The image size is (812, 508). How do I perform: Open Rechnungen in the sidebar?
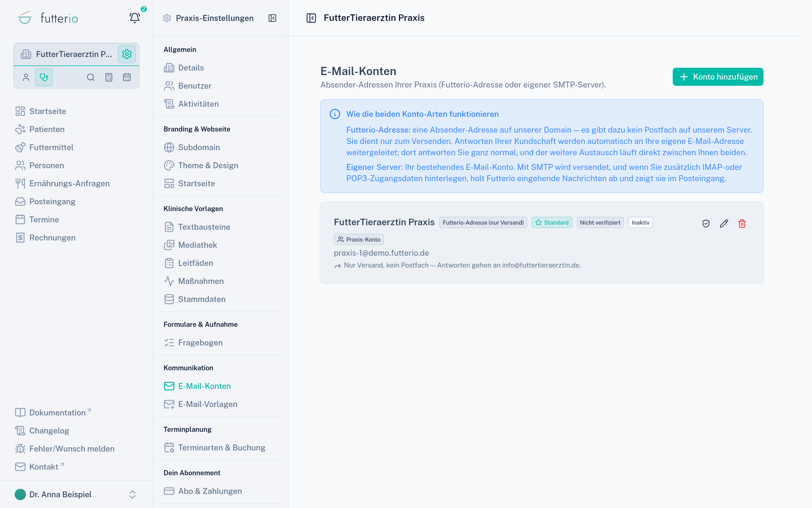[45, 238]
